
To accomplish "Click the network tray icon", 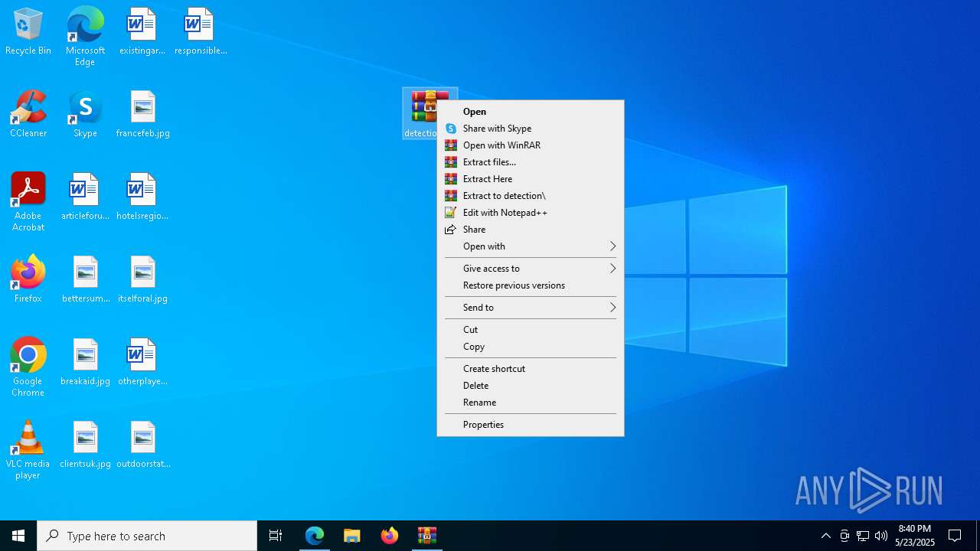I will [863, 536].
